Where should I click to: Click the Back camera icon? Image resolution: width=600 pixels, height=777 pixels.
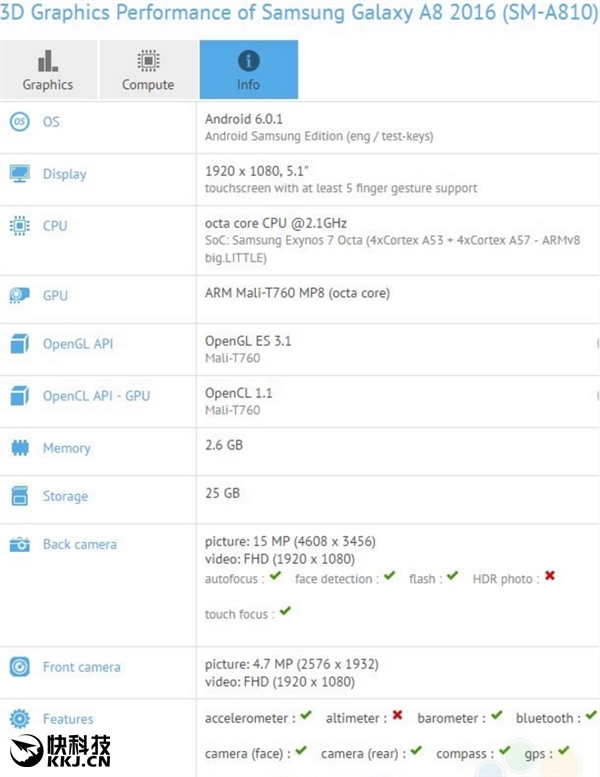click(19, 545)
